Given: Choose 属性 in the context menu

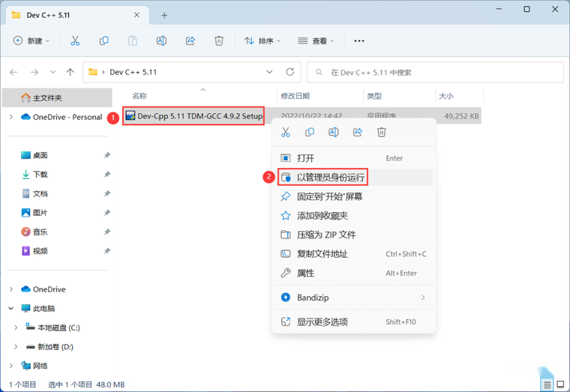Looking at the screenshot, I should click(x=354, y=274).
